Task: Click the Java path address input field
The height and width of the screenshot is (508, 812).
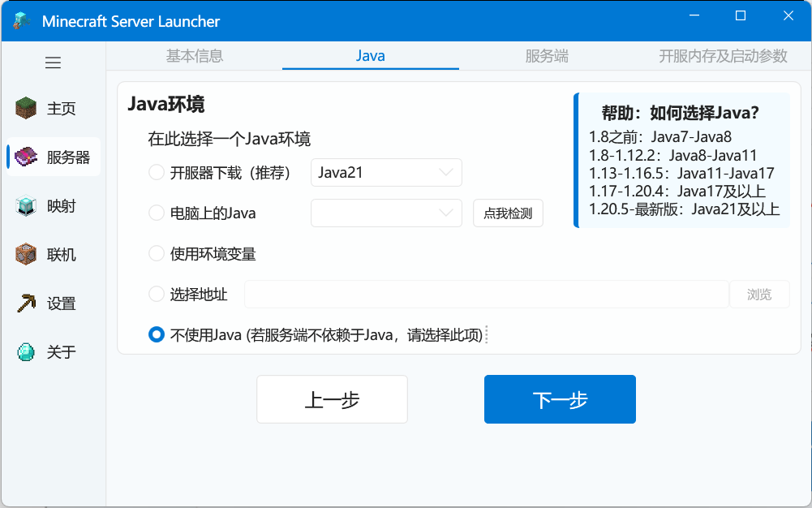Action: tap(486, 295)
